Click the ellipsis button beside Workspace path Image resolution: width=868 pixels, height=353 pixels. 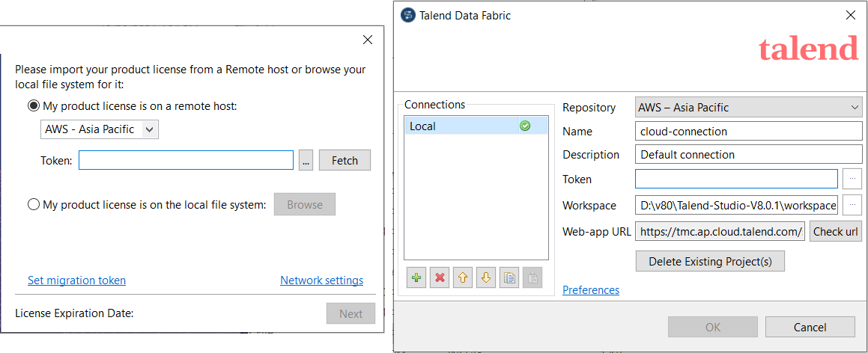pyautogui.click(x=852, y=205)
